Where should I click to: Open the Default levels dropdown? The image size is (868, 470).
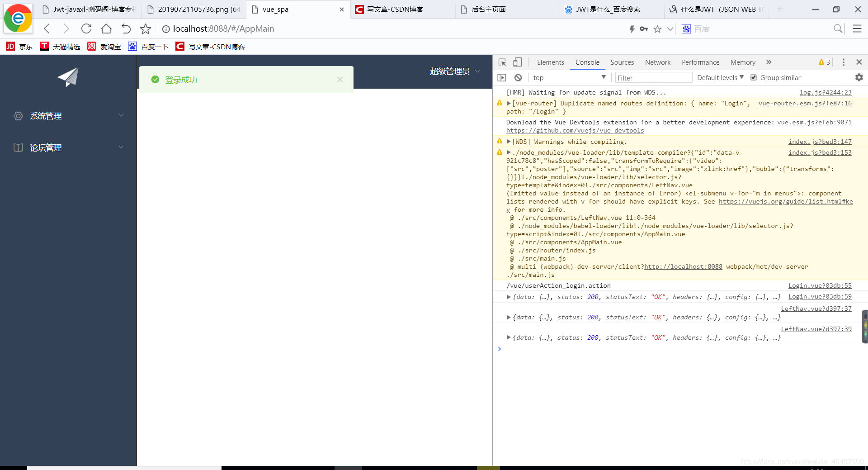point(720,78)
